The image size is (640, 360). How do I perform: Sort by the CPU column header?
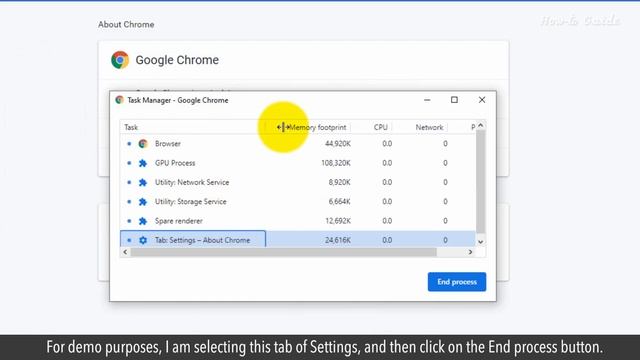click(380, 127)
